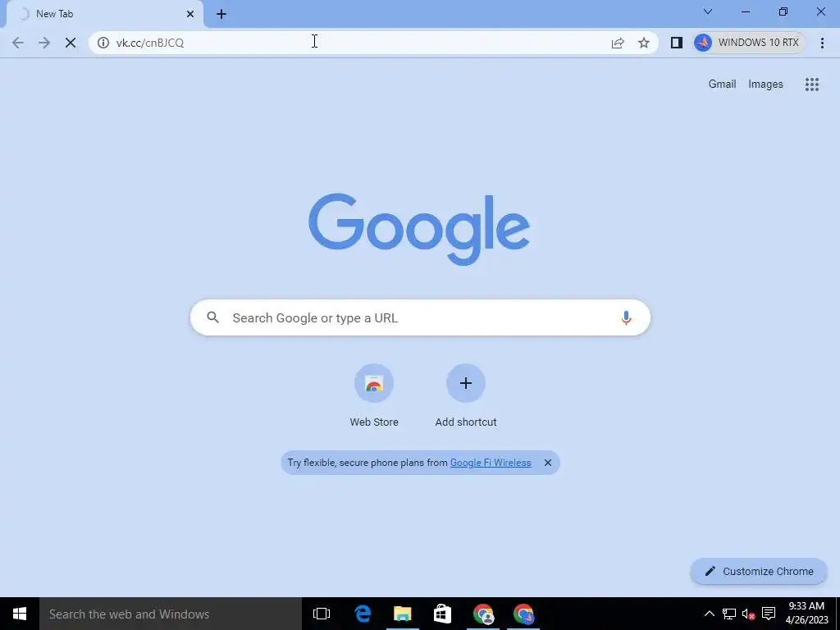Open the Web Store shortcut
Image resolution: width=840 pixels, height=630 pixels.
click(374, 396)
